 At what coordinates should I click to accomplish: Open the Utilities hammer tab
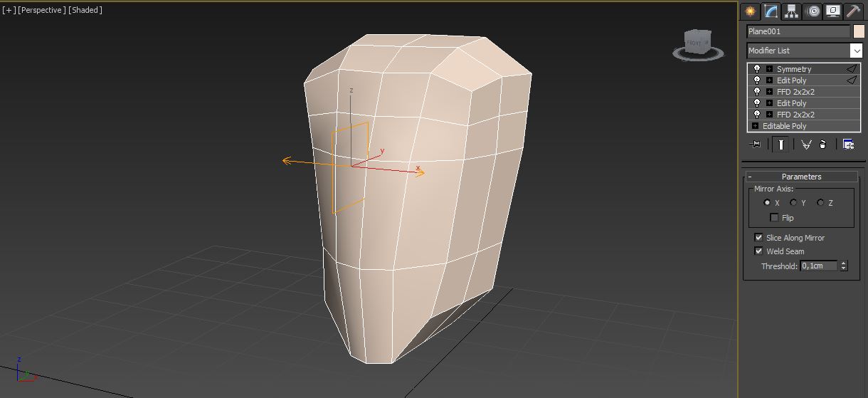(x=853, y=11)
